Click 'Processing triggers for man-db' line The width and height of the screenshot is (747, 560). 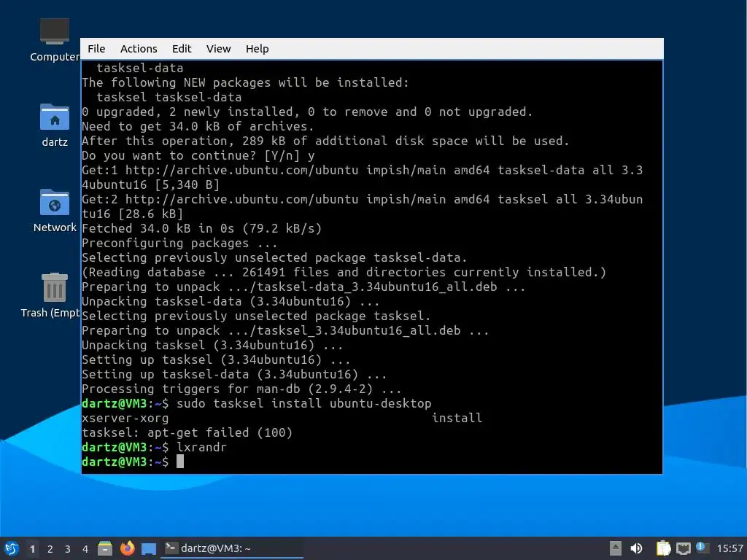click(x=241, y=389)
